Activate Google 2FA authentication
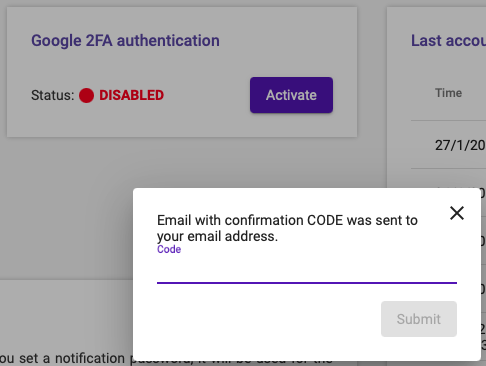The height and width of the screenshot is (366, 486). click(291, 95)
